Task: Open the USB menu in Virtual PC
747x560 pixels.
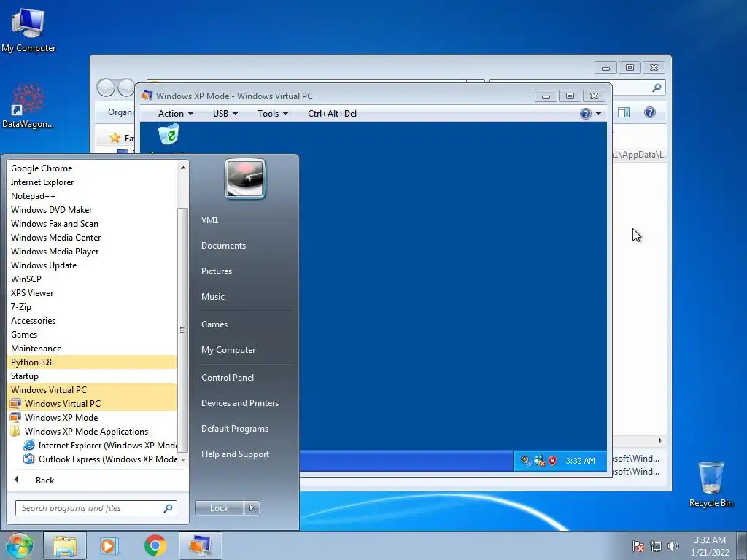Action: (225, 113)
